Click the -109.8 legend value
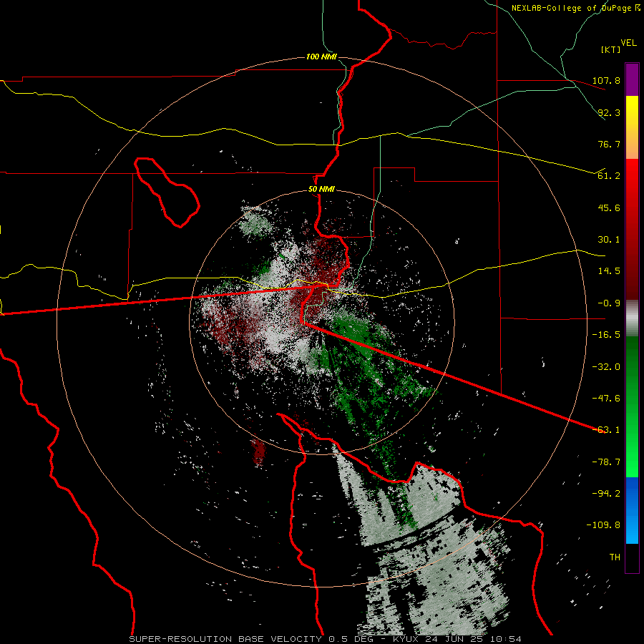 pyautogui.click(x=603, y=525)
